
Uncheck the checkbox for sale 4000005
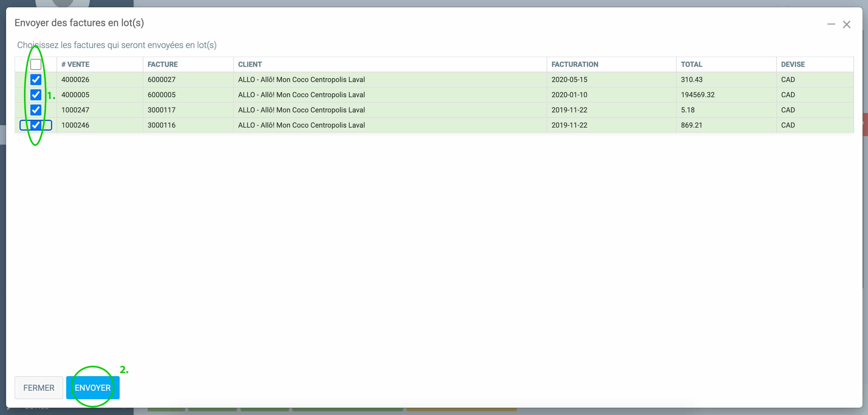click(36, 95)
